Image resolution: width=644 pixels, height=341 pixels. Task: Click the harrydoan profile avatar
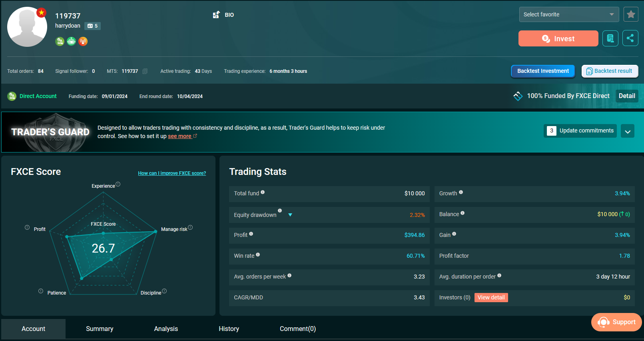(x=27, y=27)
